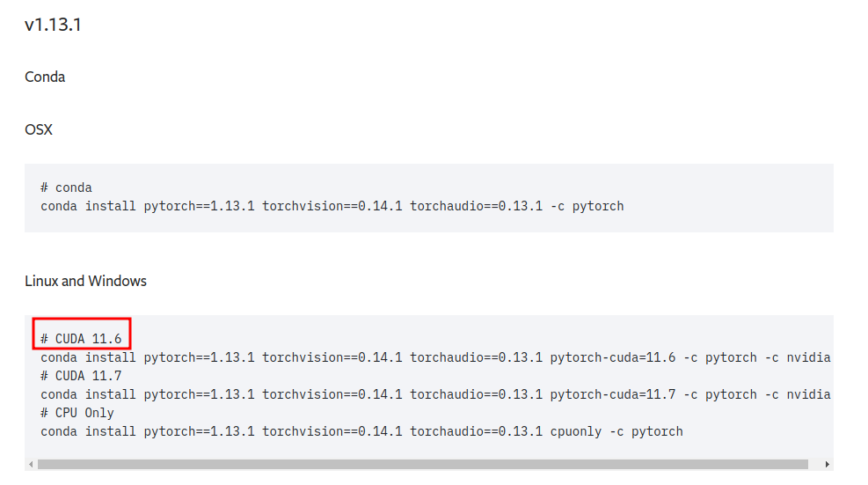Click the Linux and Windows subheading
The width and height of the screenshot is (868, 485).
coord(86,281)
